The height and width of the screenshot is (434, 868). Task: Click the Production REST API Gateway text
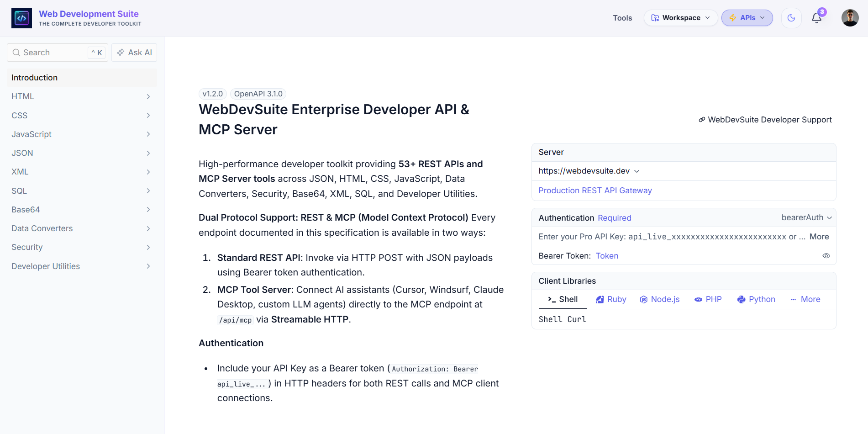point(595,191)
